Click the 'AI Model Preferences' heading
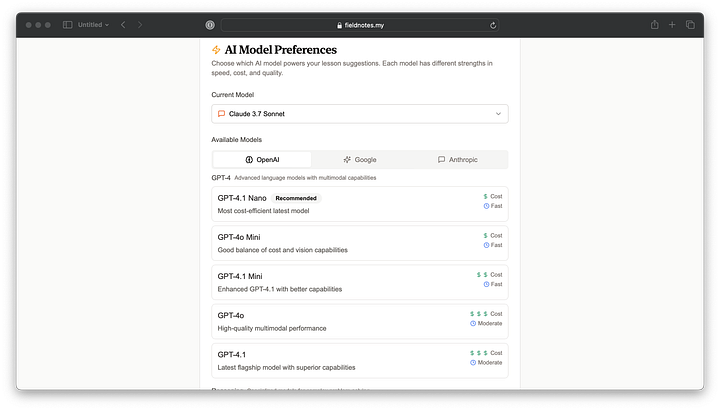Image resolution: width=720 pixels, height=410 pixels. click(281, 50)
